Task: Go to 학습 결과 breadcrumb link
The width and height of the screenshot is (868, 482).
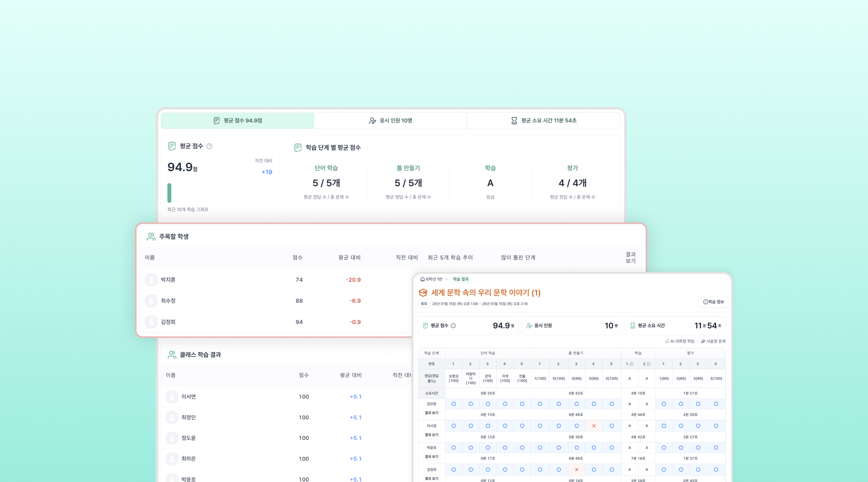Action: [461, 279]
